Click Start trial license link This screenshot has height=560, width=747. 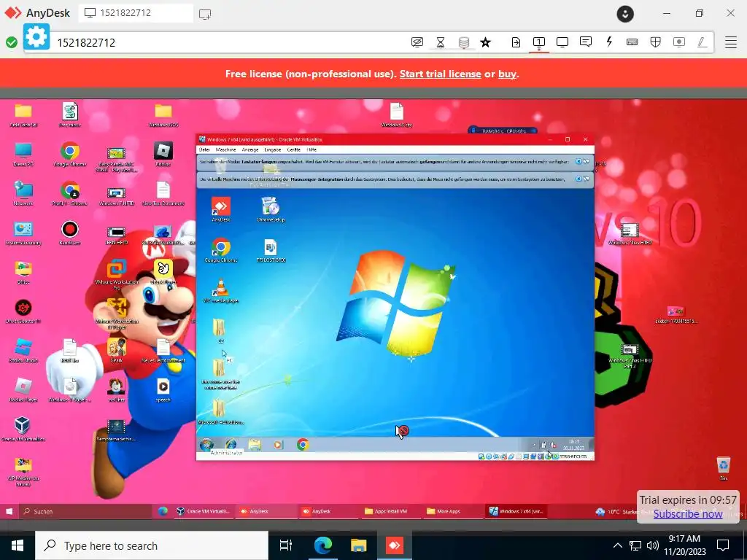point(440,74)
